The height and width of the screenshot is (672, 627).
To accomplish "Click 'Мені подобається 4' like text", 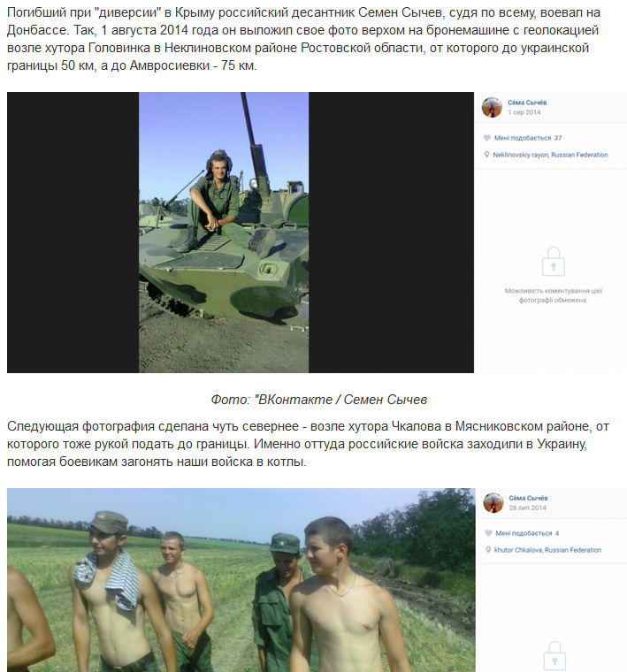I will coord(527,533).
